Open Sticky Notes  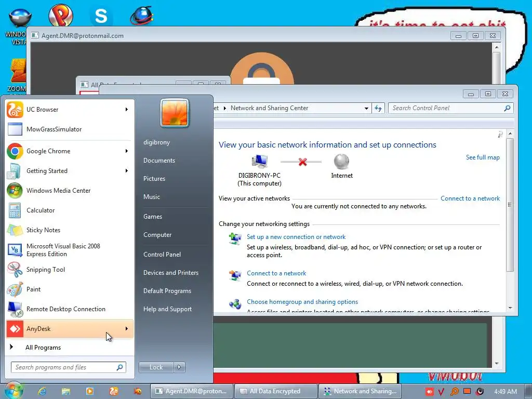click(x=70, y=230)
